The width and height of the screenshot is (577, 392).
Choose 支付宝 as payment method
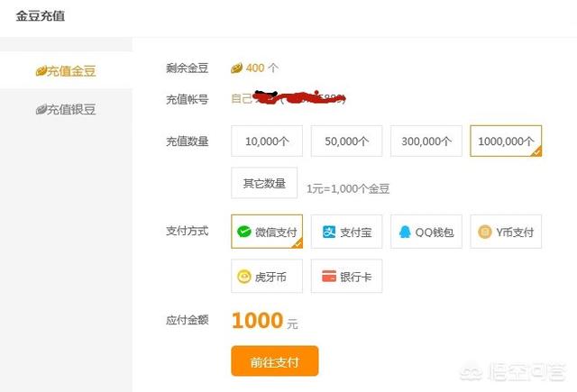[x=346, y=232]
